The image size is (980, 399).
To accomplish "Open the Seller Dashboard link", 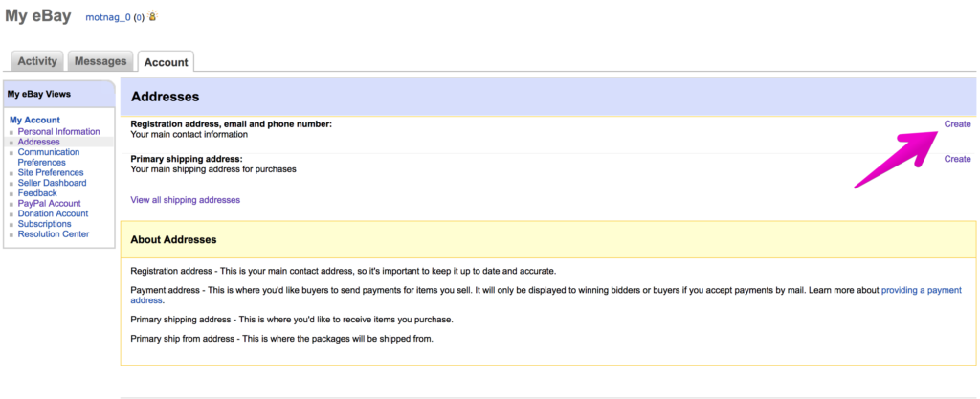I will [52, 183].
